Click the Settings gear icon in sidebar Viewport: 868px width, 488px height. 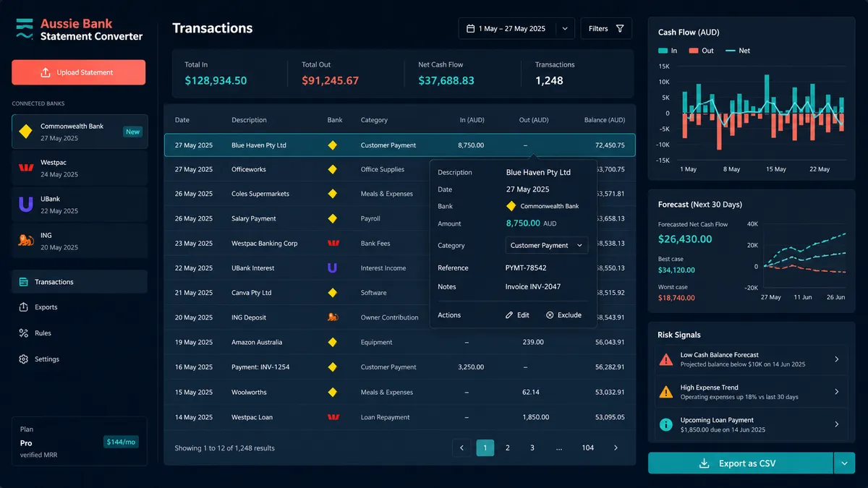(x=23, y=359)
